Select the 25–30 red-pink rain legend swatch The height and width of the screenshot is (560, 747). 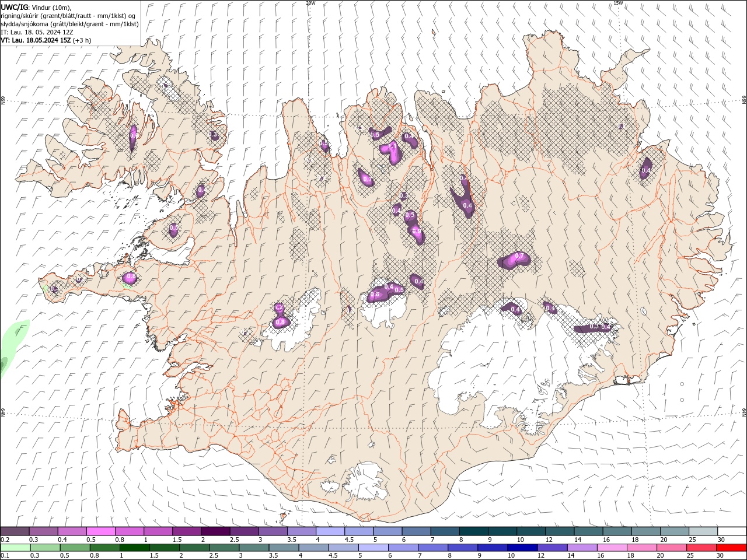click(700, 548)
